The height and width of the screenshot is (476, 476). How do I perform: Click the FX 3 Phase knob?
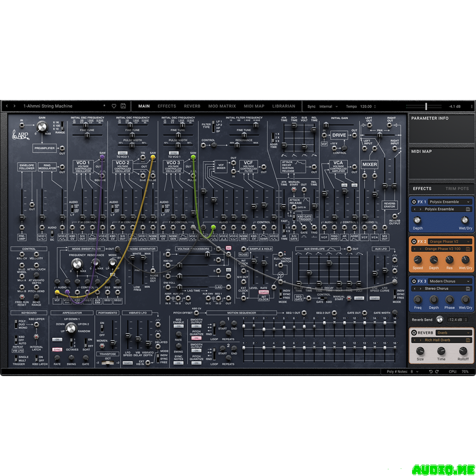pyautogui.click(x=449, y=299)
